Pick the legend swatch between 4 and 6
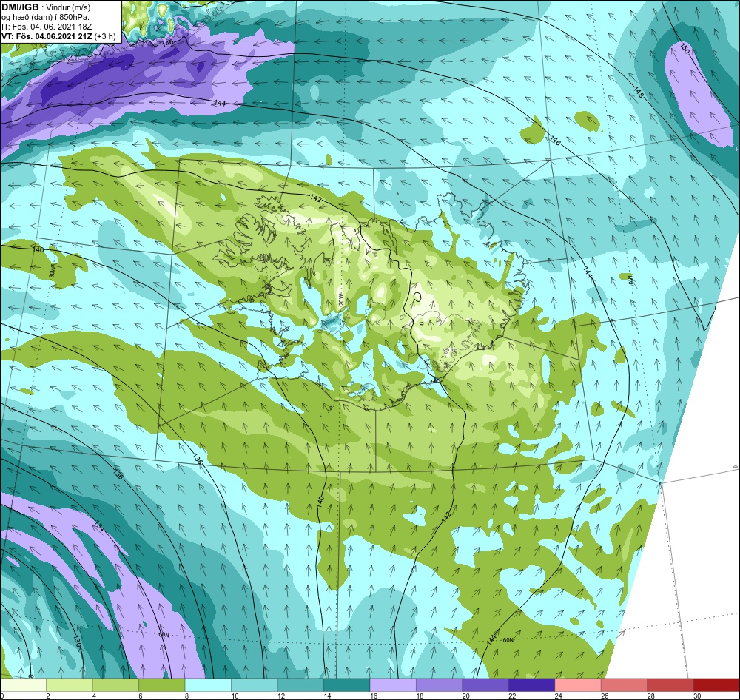This screenshot has width=740, height=700. point(117,685)
